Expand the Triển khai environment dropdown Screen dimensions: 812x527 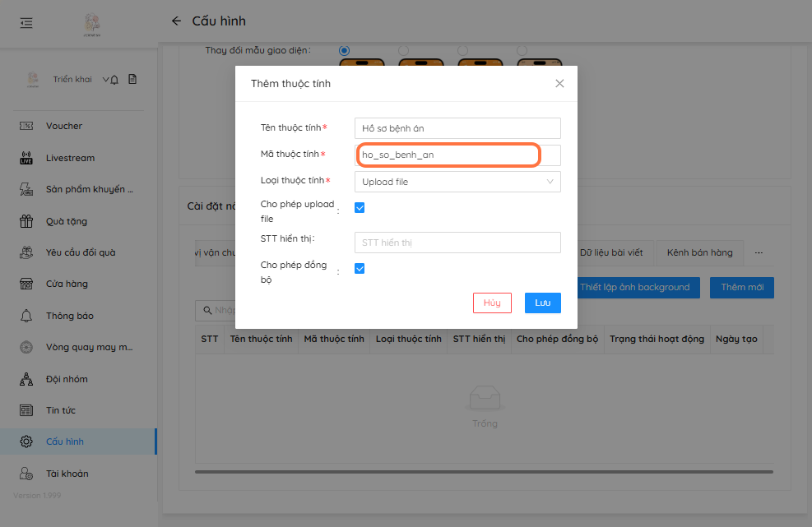point(105,80)
